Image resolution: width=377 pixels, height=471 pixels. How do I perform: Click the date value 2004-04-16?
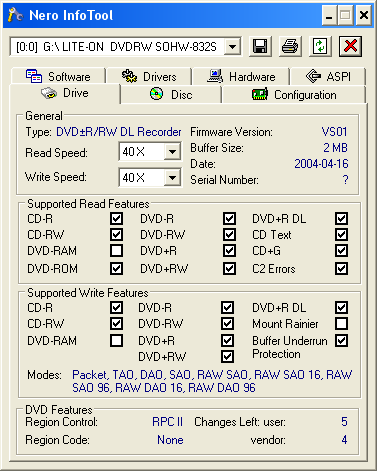[x=321, y=164]
